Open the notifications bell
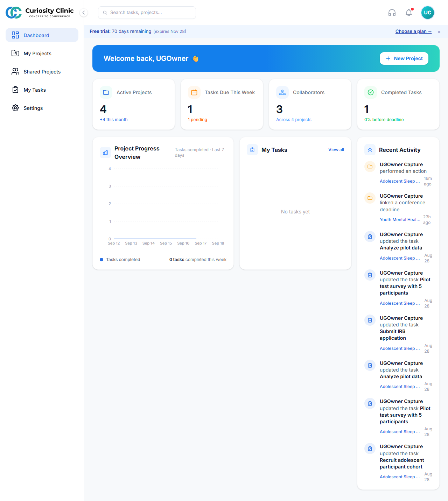The width and height of the screenshot is (448, 501). pyautogui.click(x=409, y=13)
